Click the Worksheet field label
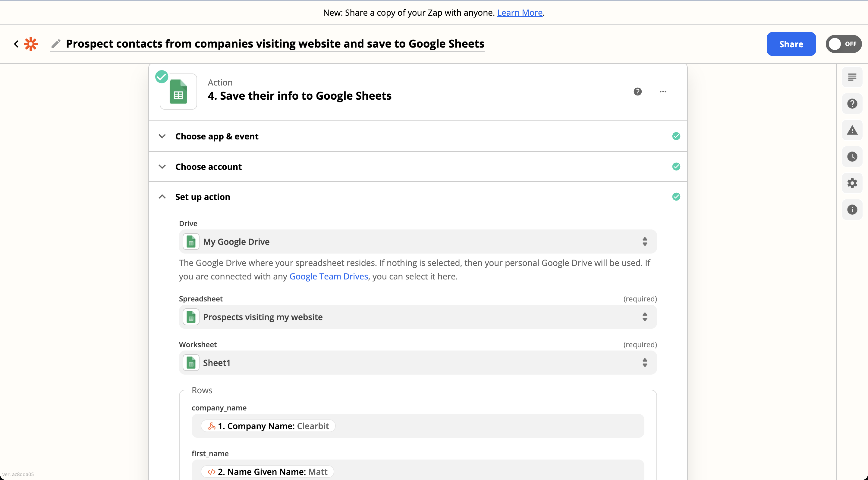 [198, 345]
